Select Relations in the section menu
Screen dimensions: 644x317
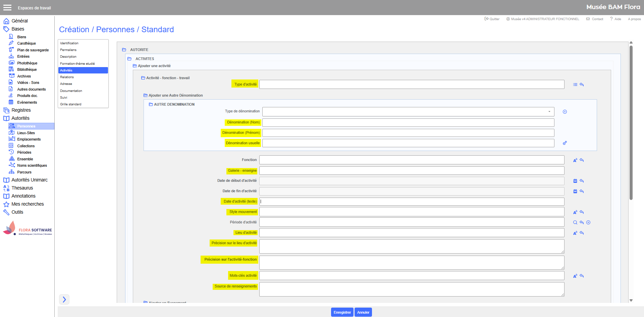[x=67, y=77]
